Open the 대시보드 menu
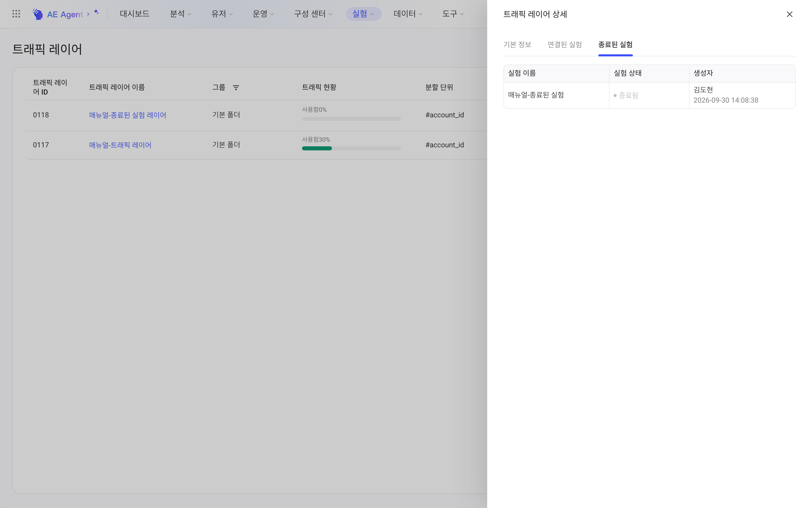 point(134,14)
